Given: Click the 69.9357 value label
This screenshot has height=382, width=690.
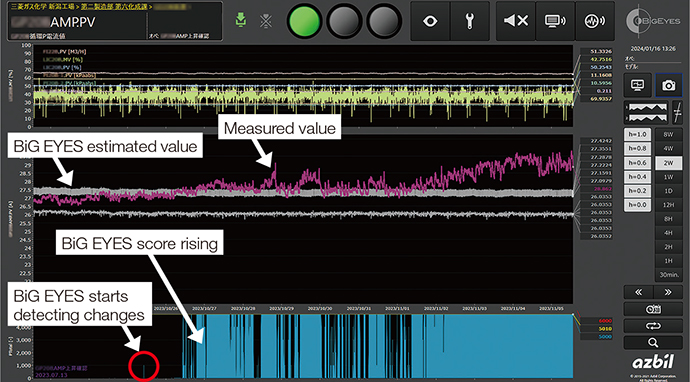Looking at the screenshot, I should [x=596, y=99].
